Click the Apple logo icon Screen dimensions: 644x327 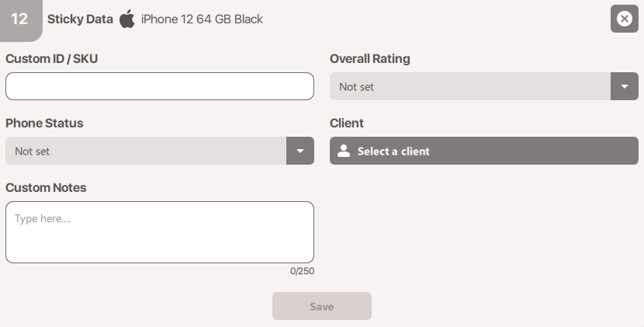click(x=127, y=19)
